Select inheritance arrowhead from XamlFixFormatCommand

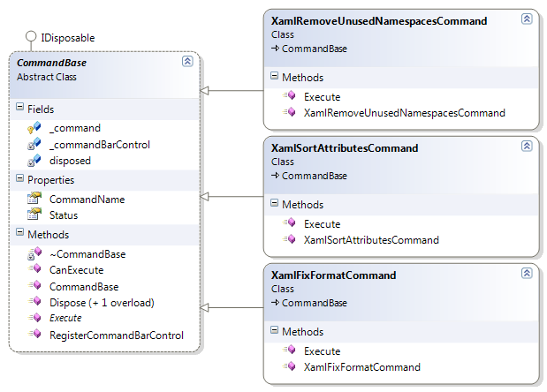(204, 307)
